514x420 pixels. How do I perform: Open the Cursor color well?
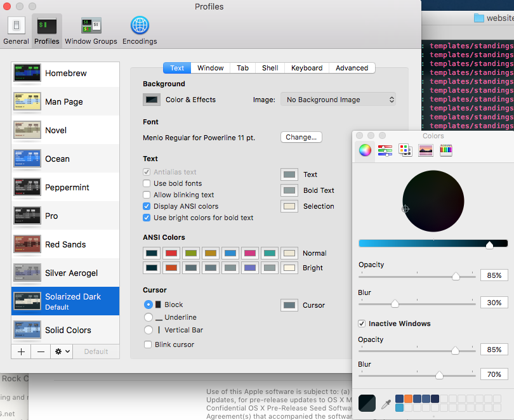click(289, 305)
